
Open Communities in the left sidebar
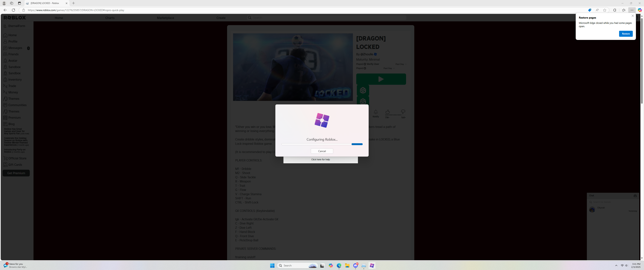coord(15,105)
